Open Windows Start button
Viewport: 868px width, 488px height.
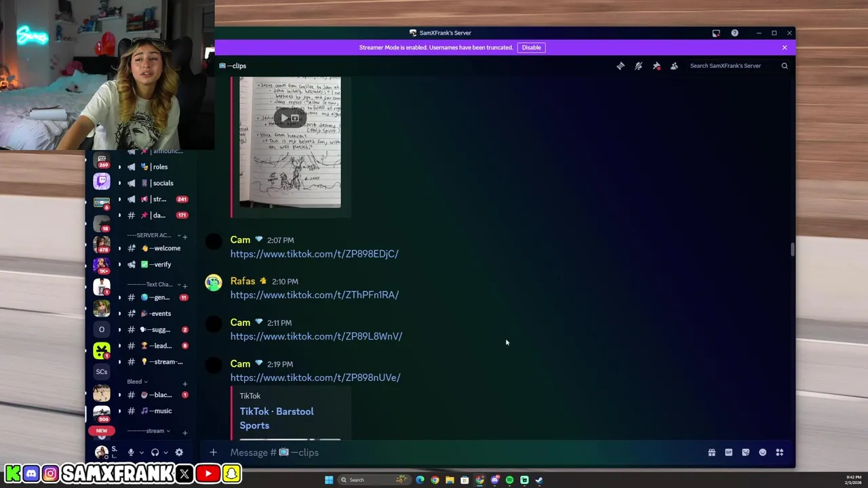click(329, 480)
